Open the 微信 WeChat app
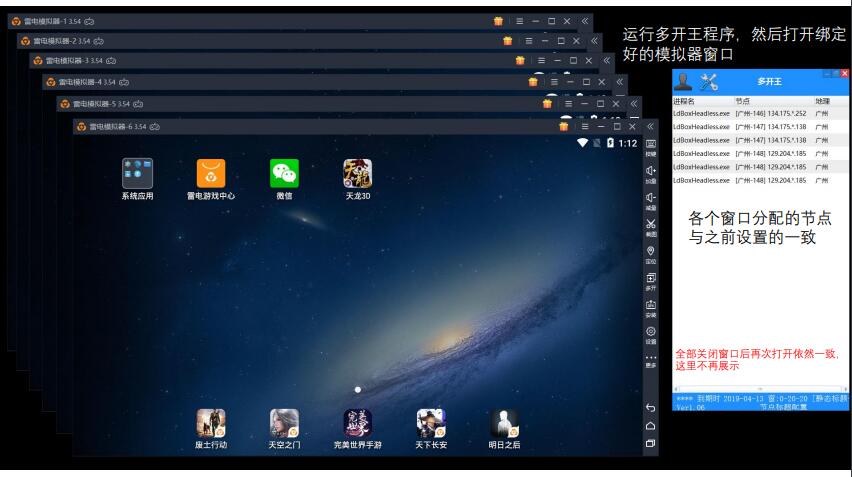The image size is (852, 477). click(x=284, y=173)
